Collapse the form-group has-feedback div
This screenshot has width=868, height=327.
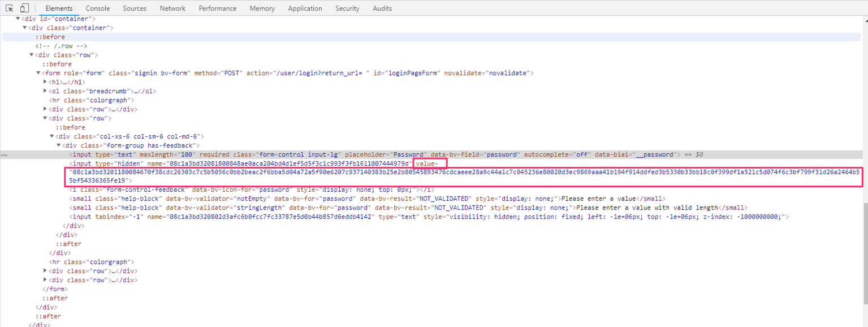tap(59, 145)
